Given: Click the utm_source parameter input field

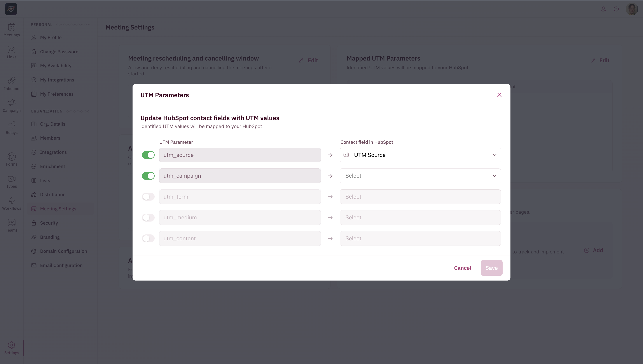Looking at the screenshot, I should (240, 155).
